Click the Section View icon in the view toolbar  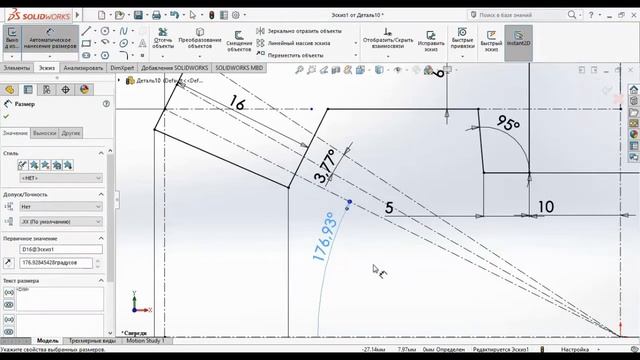[x=336, y=70]
